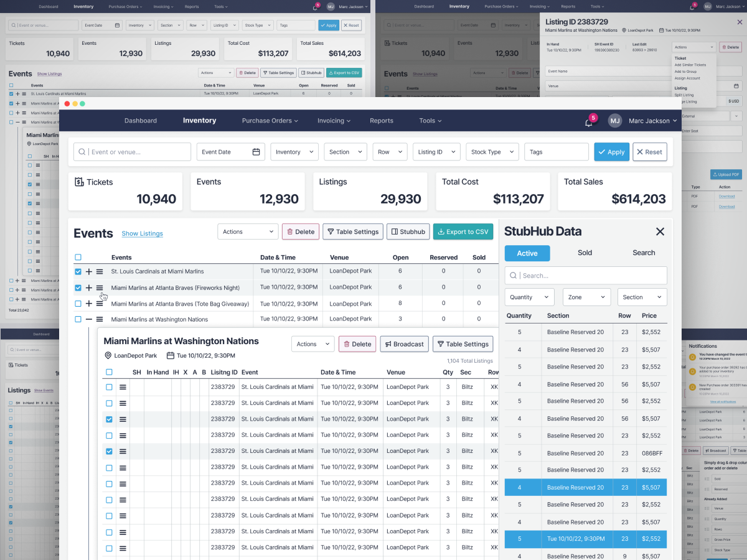Click the Broadcast megaphone button
The width and height of the screenshot is (747, 560).
click(404, 344)
